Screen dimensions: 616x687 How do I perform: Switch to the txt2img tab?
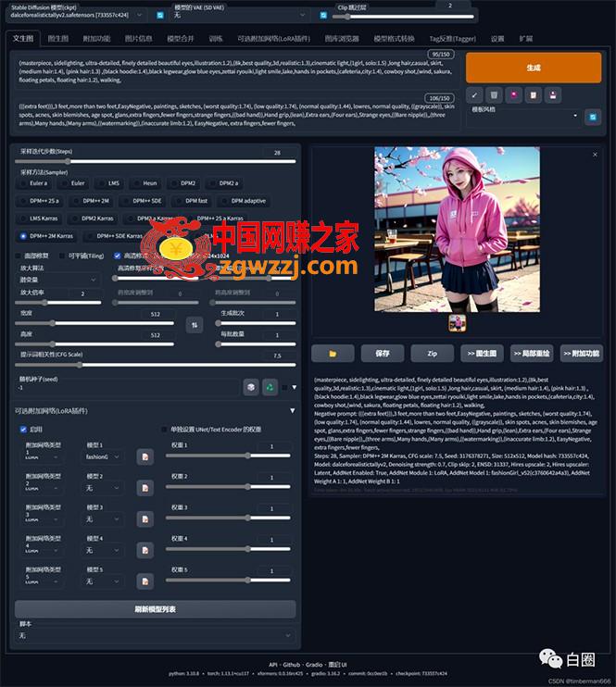click(x=23, y=39)
